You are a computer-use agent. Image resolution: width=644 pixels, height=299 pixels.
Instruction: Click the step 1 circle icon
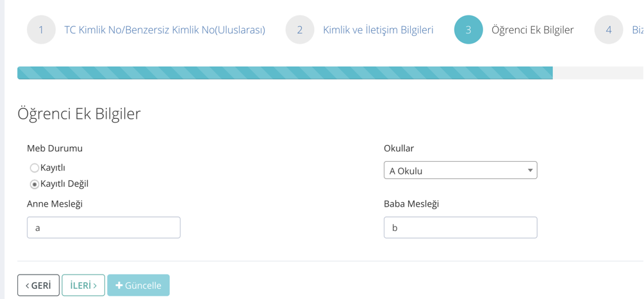pyautogui.click(x=41, y=30)
